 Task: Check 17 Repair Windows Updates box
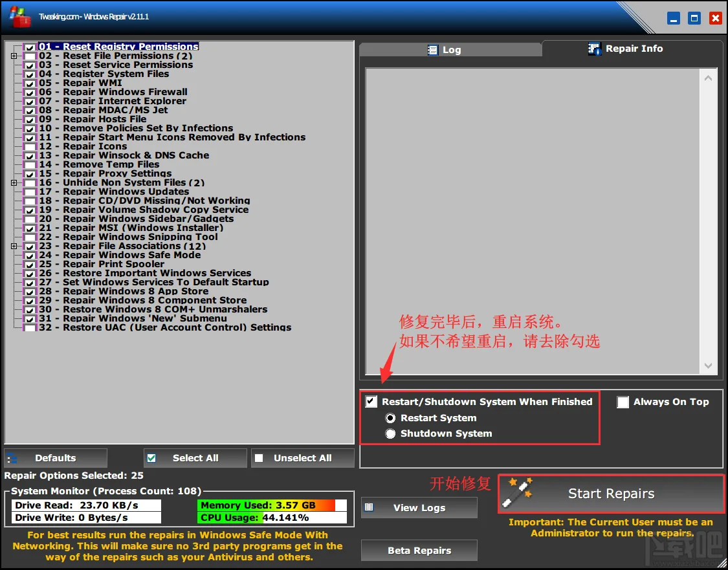click(30, 192)
